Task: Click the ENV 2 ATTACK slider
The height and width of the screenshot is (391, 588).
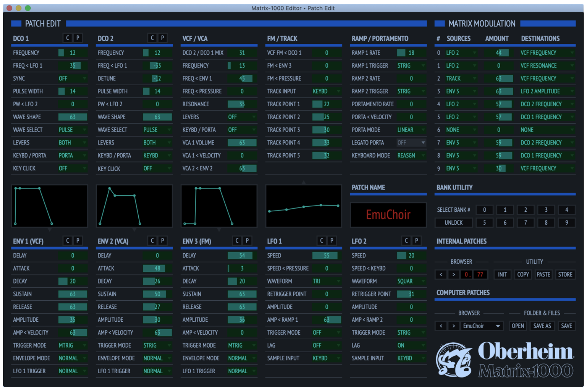Action: pyautogui.click(x=157, y=268)
